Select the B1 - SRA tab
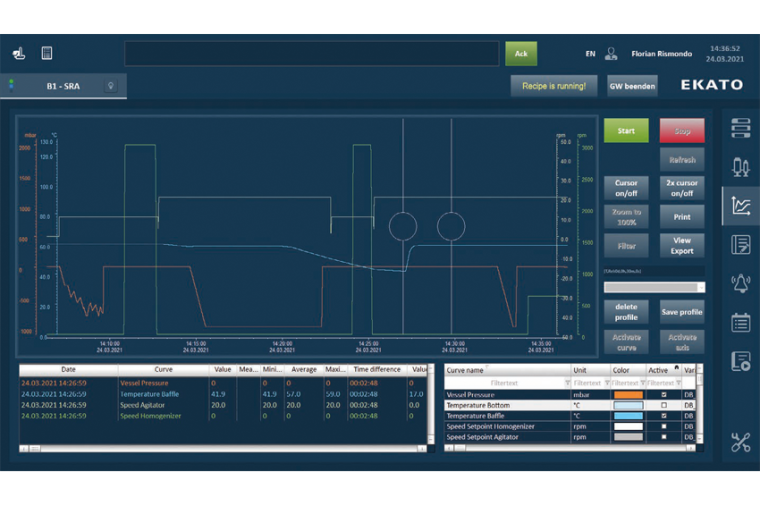 coord(65,86)
